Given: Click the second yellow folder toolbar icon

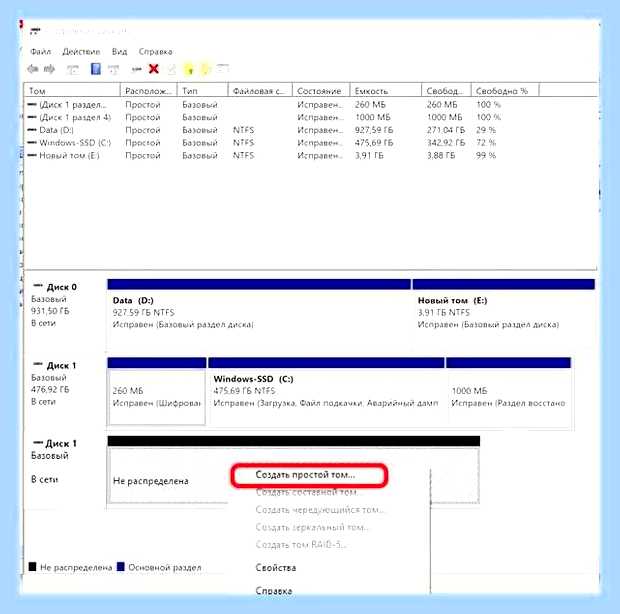Looking at the screenshot, I should 206,70.
